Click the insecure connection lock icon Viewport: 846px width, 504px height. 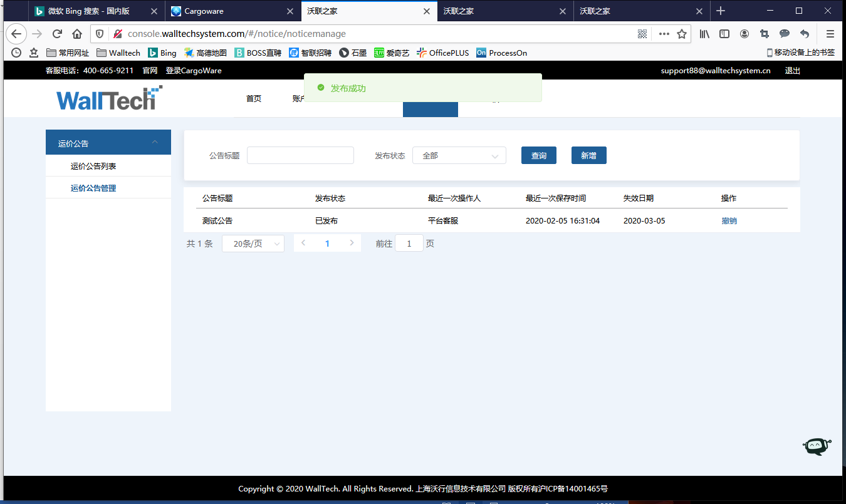click(117, 34)
